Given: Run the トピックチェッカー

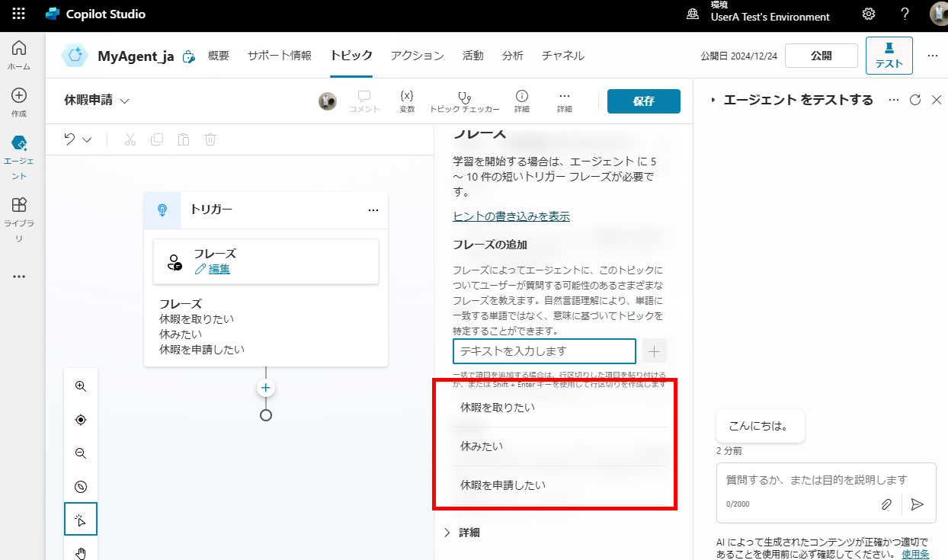Looking at the screenshot, I should click(x=463, y=99).
